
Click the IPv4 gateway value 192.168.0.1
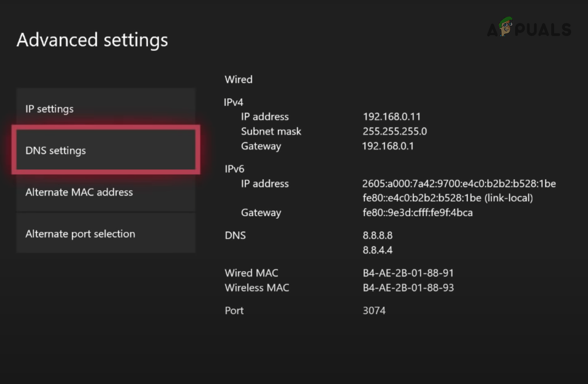(388, 146)
